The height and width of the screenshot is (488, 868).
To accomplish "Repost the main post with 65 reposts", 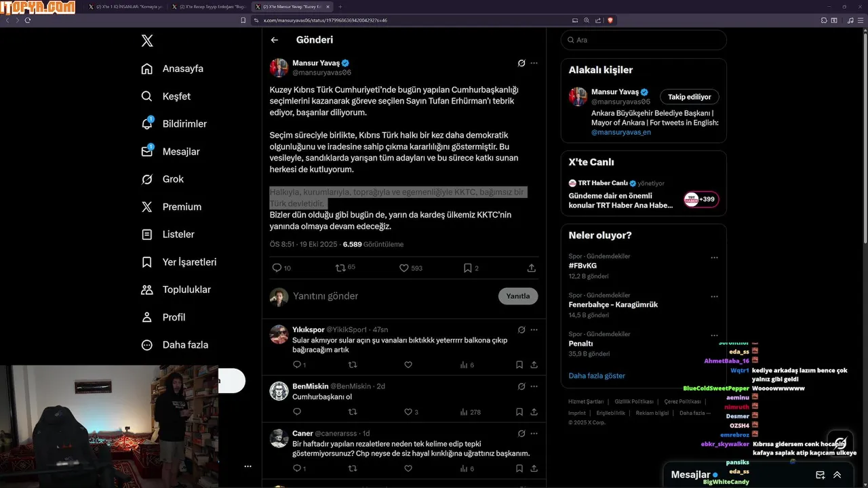I will (x=345, y=268).
